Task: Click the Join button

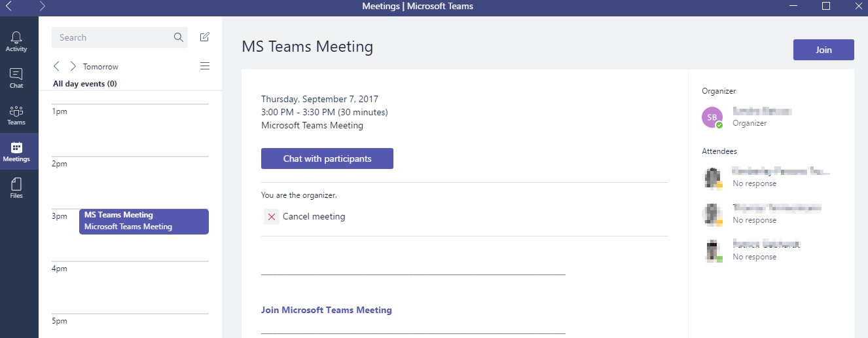Action: [823, 50]
